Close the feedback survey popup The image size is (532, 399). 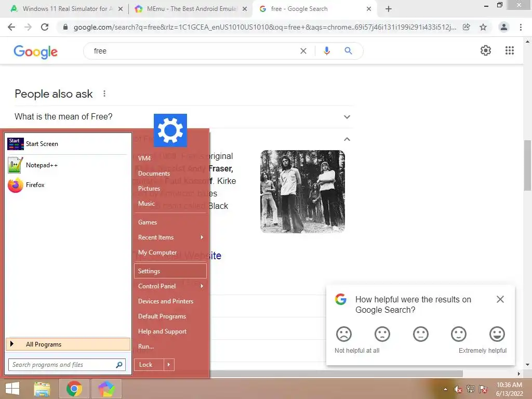[x=500, y=299]
